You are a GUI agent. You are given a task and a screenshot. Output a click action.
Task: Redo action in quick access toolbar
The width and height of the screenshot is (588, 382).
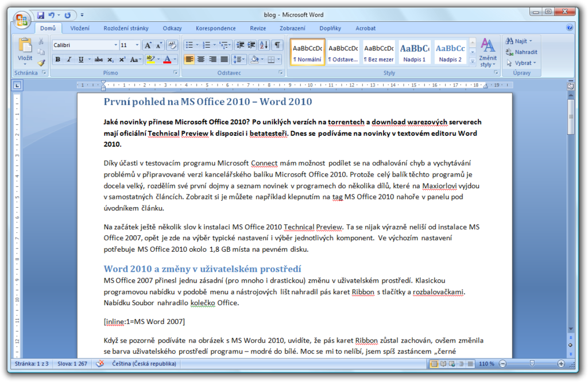point(68,15)
